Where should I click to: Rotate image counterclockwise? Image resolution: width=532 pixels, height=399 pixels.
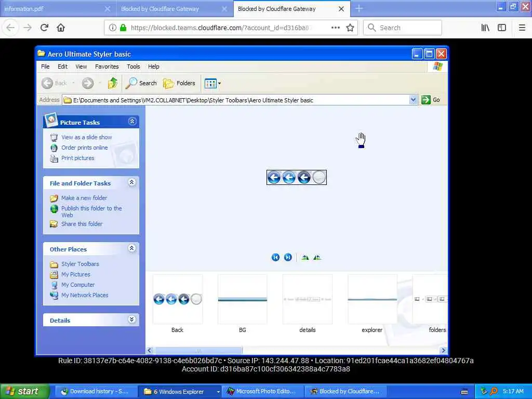pyautogui.click(x=317, y=258)
